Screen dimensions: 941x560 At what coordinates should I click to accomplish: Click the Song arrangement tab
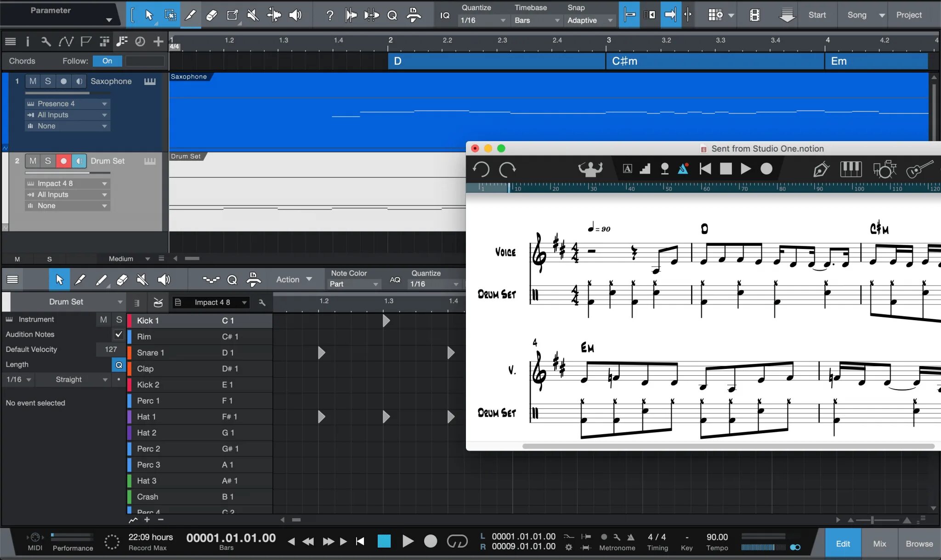click(856, 15)
